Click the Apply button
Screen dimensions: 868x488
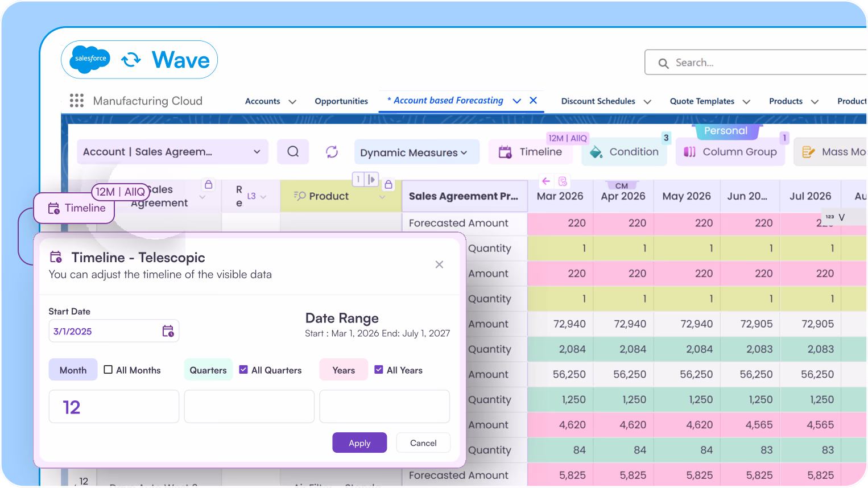tap(359, 442)
